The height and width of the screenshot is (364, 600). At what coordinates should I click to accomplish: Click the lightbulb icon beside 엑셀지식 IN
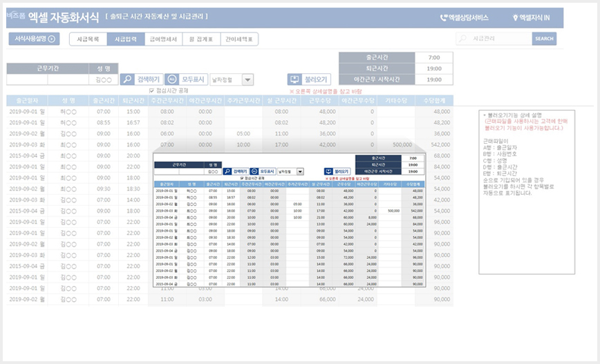(515, 17)
